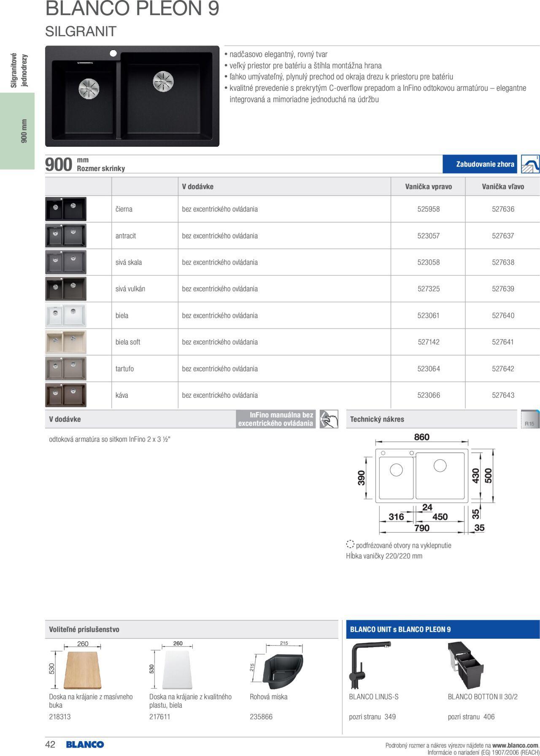Click the large black sink product photo
540x756 pixels.
tap(132, 96)
